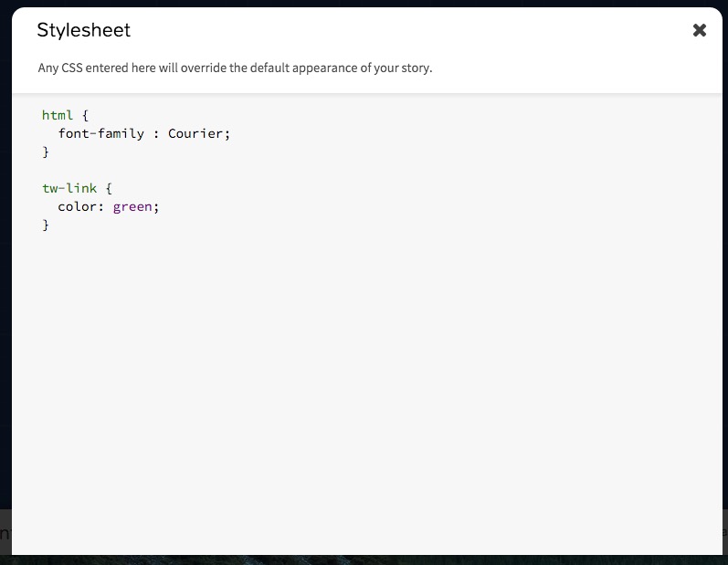Click the opening brace after 'html'

pyautogui.click(x=83, y=115)
